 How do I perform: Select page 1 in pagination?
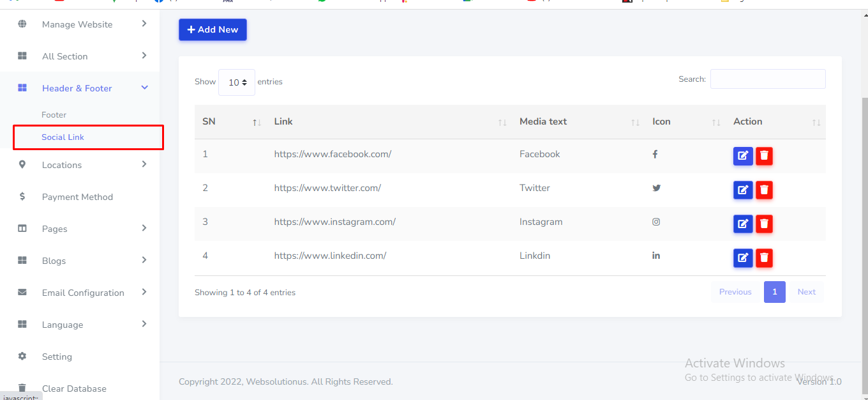[x=774, y=292]
